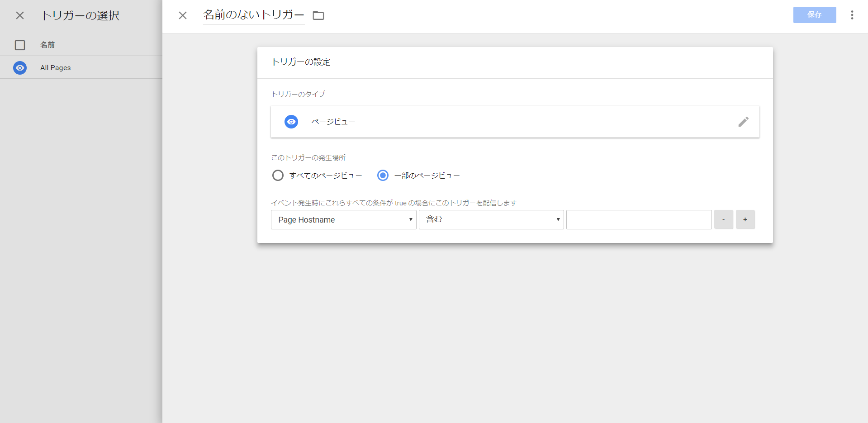Add condition row with plus button
868x423 pixels.
(x=745, y=219)
